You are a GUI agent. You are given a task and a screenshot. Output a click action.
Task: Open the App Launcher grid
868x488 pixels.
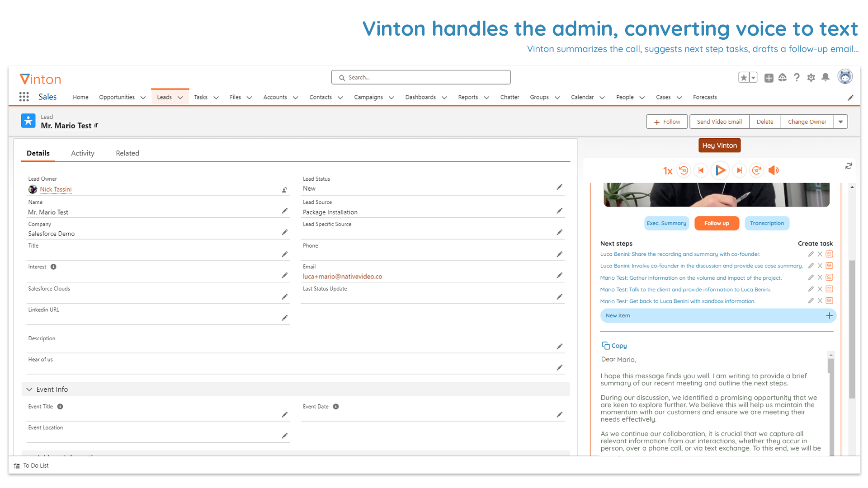coord(24,97)
